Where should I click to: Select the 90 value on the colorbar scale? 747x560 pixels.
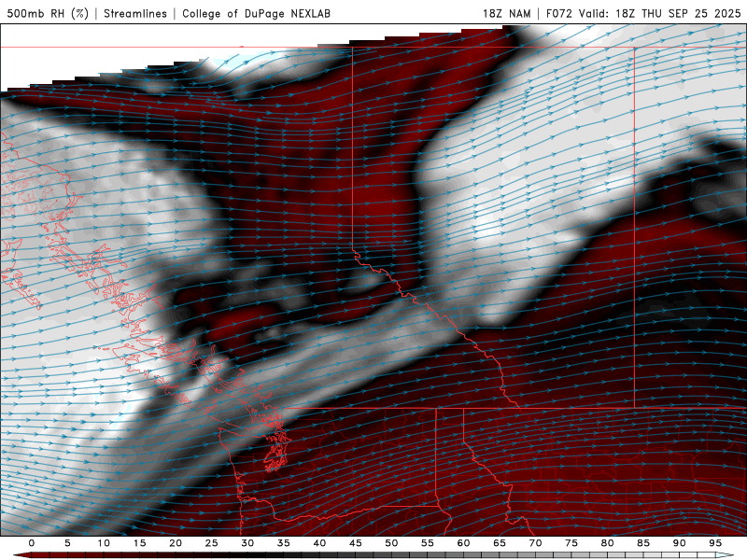pos(680,543)
